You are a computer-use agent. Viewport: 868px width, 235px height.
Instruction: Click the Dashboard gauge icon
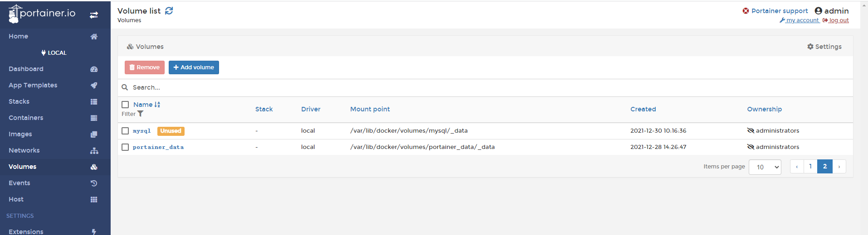94,69
